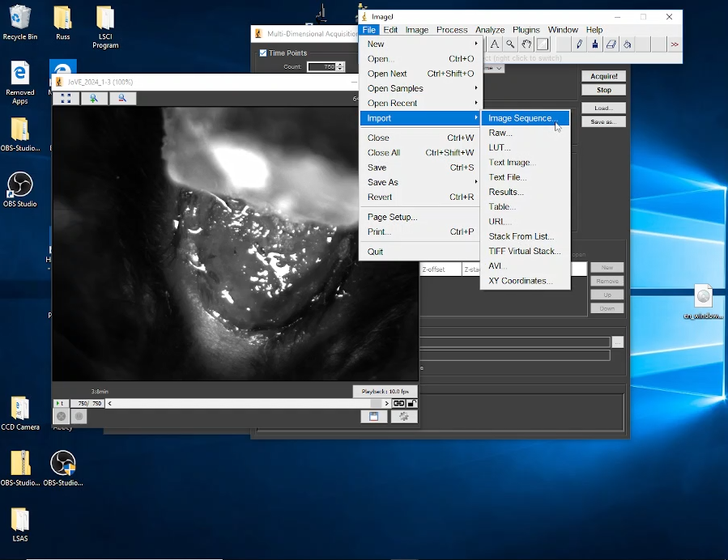
Task: Toggle the Time Points checkbox
Action: [x=263, y=53]
